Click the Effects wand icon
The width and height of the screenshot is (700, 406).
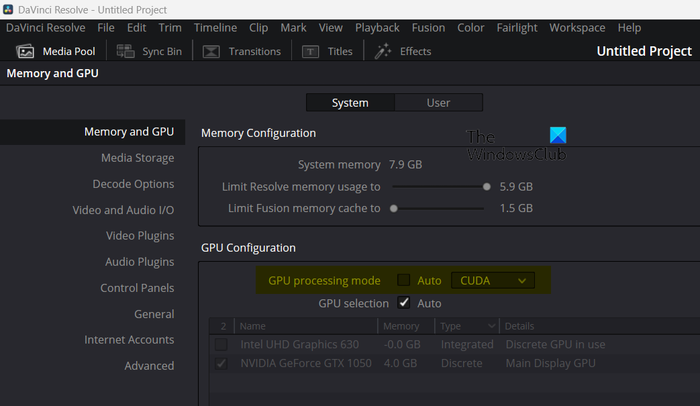click(x=383, y=51)
